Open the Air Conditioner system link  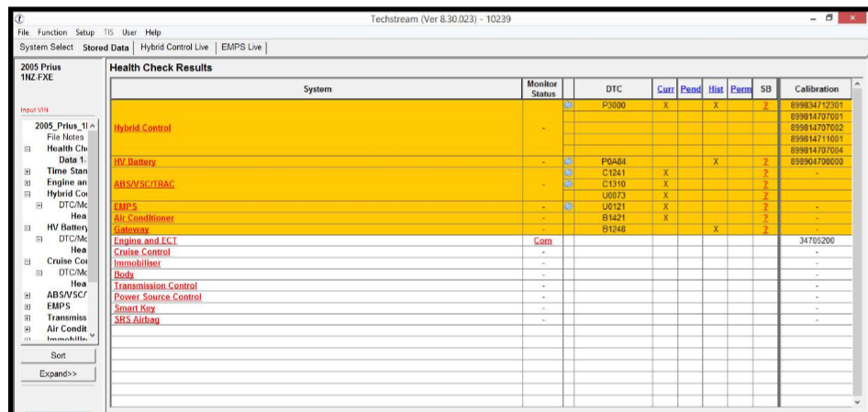point(143,218)
